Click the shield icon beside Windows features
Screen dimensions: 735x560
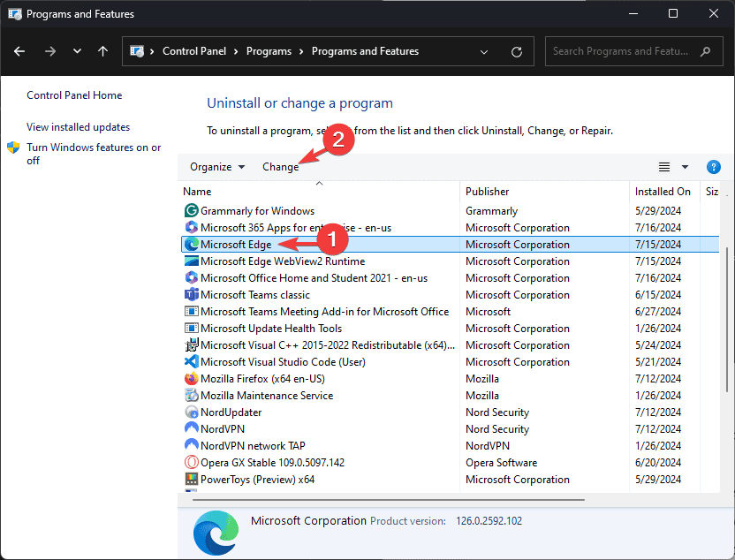[13, 148]
